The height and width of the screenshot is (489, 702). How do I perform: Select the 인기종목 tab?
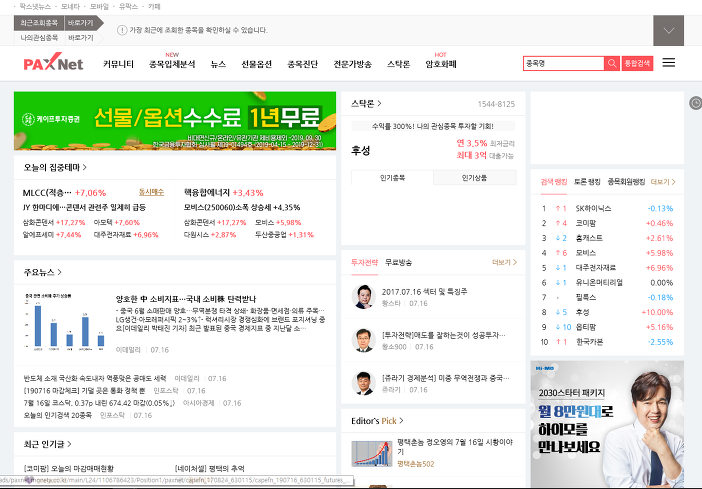tap(392, 178)
